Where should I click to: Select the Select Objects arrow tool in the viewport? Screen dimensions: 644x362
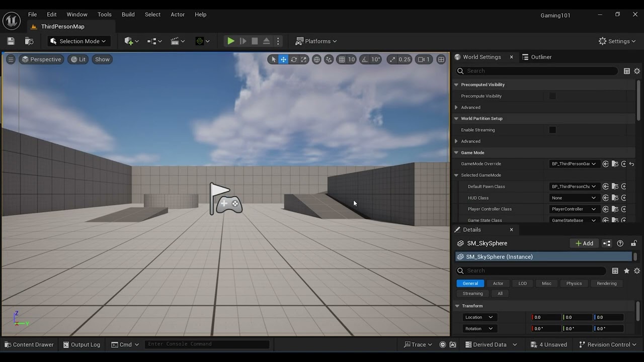tap(273, 59)
